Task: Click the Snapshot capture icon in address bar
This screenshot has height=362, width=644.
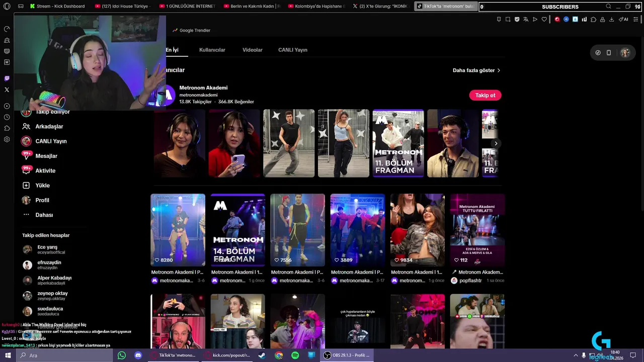Action: pos(508,19)
